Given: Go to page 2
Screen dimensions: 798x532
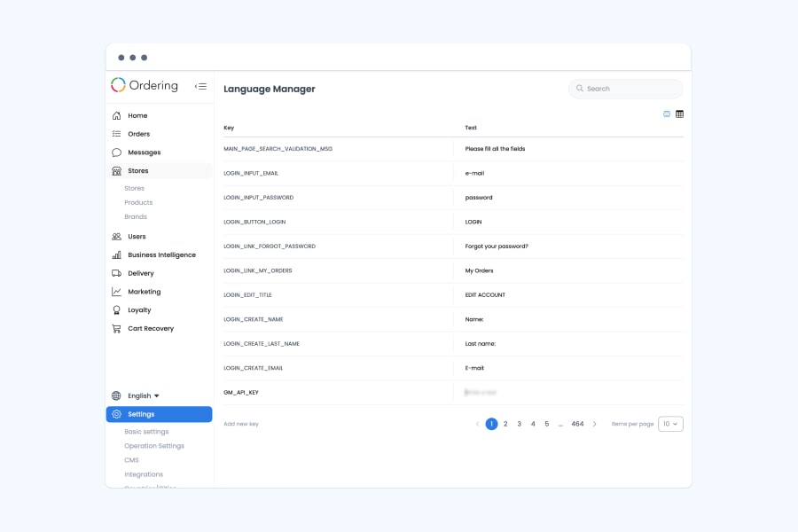Looking at the screenshot, I should [505, 424].
